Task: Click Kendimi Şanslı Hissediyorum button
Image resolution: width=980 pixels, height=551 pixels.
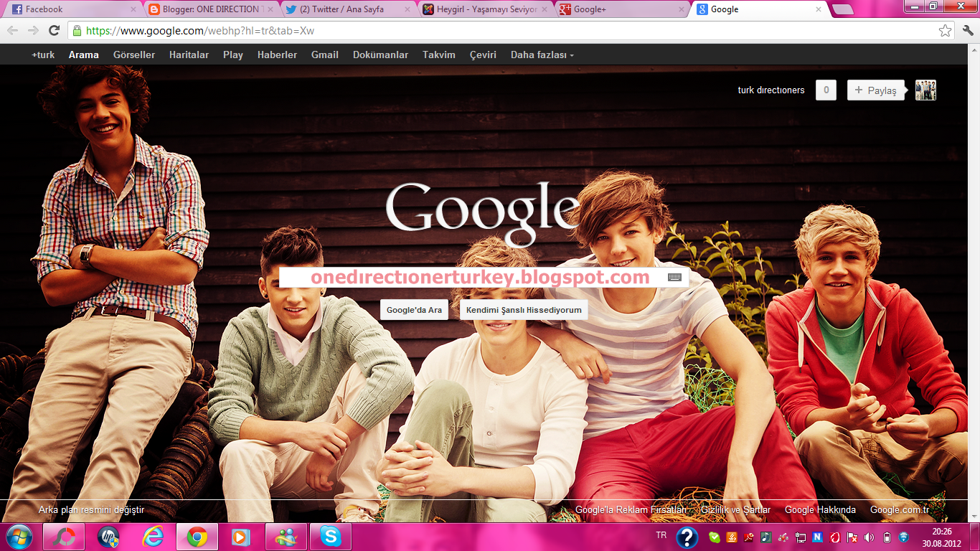Action: coord(524,310)
